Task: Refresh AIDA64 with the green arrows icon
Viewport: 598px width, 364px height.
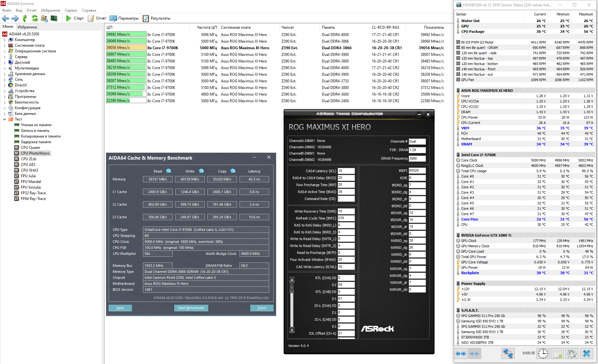Action: (x=35, y=18)
